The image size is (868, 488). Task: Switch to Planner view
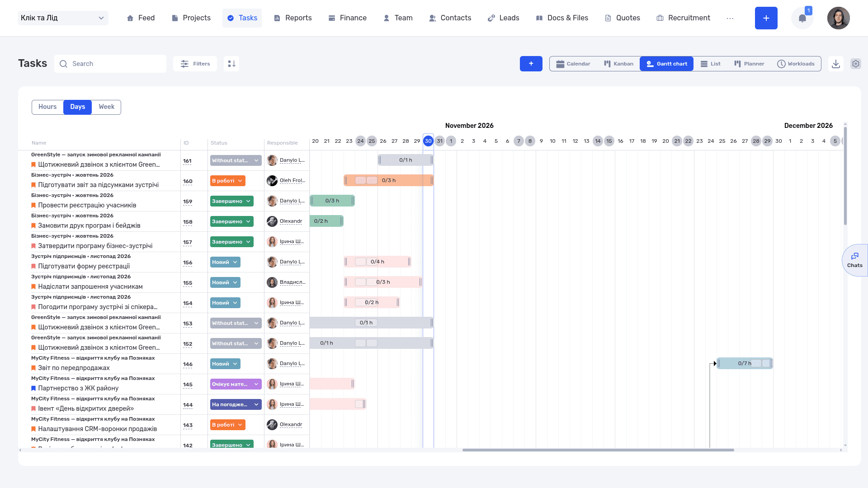point(749,64)
